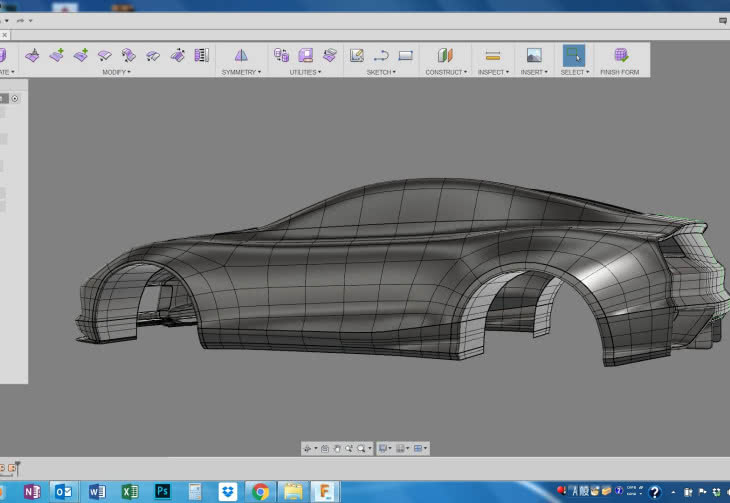
Task: Close the document tab with the X
Action: pos(4,35)
